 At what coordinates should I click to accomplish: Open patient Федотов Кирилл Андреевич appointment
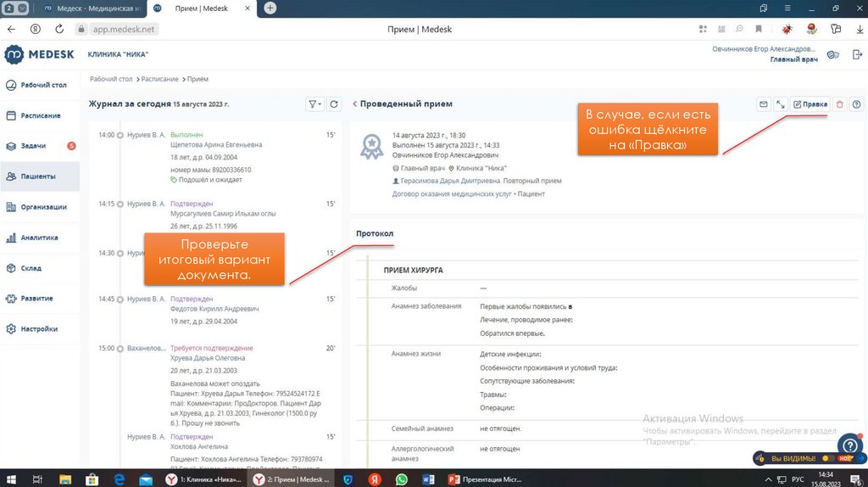tap(214, 309)
